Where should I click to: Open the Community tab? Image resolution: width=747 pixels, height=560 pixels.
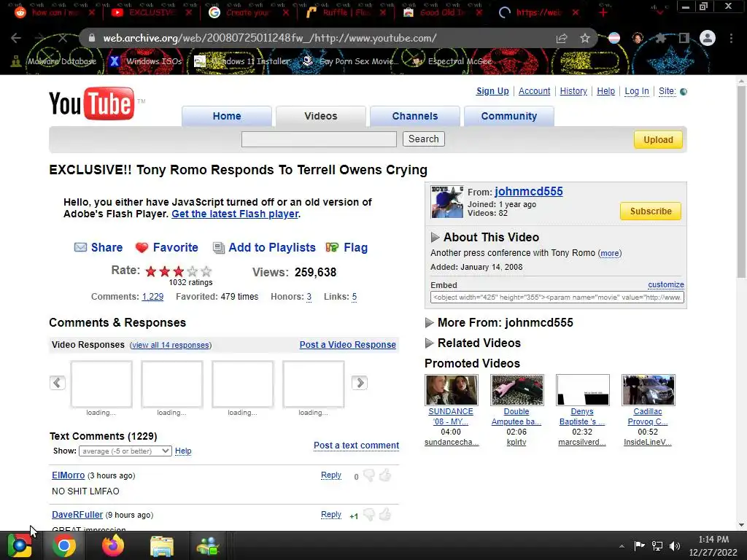point(508,116)
